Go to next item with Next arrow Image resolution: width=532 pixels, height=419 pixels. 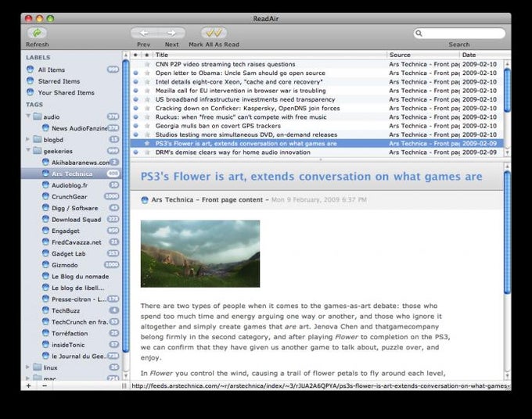click(171, 33)
